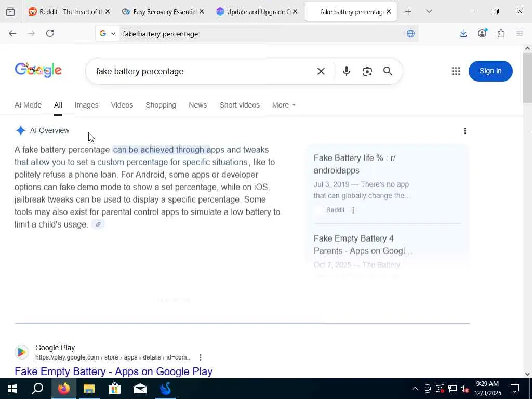Image resolution: width=532 pixels, height=399 pixels.
Task: Go forward one page
Action: pyautogui.click(x=31, y=33)
